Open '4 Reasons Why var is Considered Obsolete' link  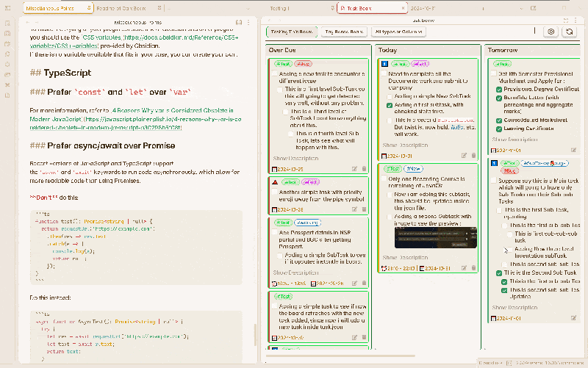(135, 119)
